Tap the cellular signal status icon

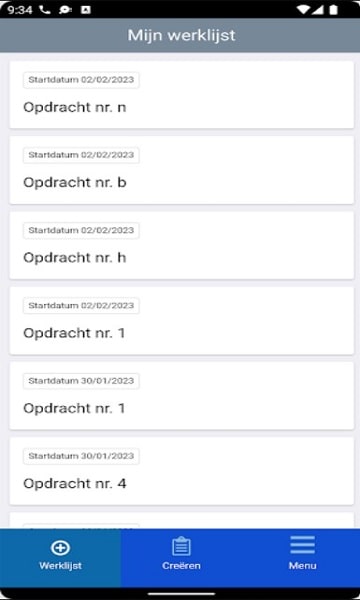point(318,10)
